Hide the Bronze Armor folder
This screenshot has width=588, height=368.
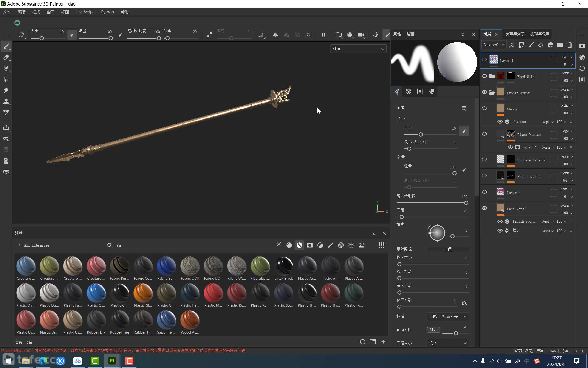484,92
